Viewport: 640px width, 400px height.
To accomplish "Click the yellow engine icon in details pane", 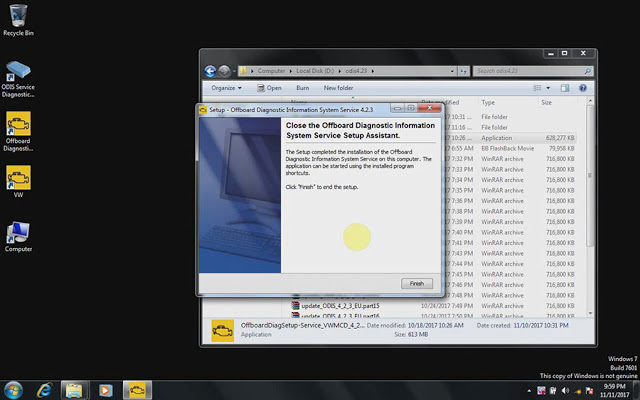I will [x=223, y=330].
